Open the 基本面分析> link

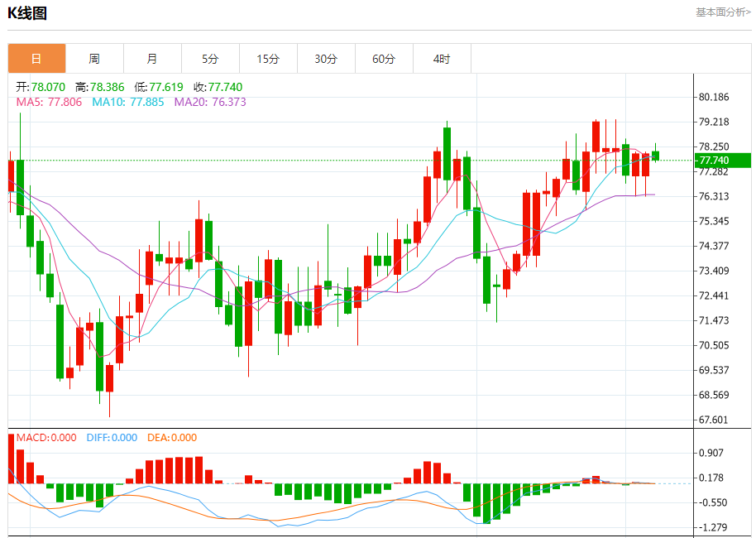click(x=723, y=12)
